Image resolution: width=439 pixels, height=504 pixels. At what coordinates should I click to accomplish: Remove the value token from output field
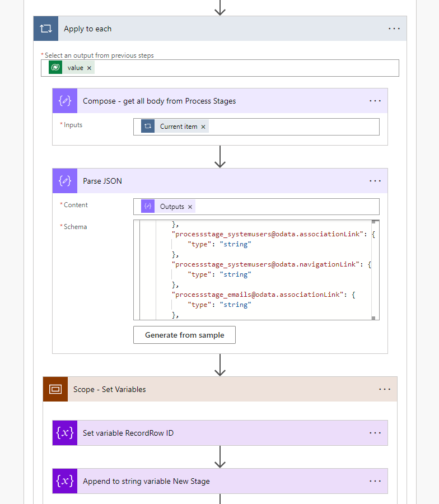[x=90, y=68]
